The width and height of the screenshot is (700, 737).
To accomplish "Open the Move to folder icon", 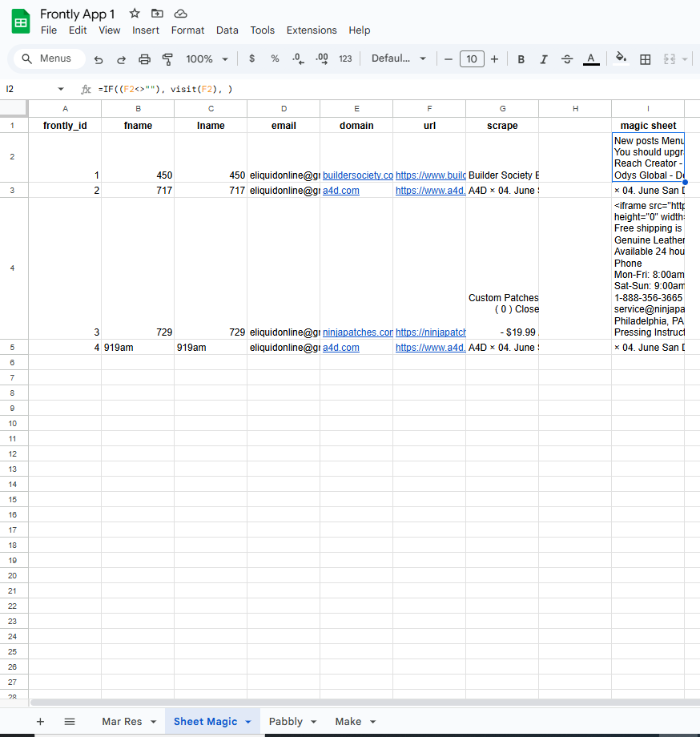I will [158, 13].
